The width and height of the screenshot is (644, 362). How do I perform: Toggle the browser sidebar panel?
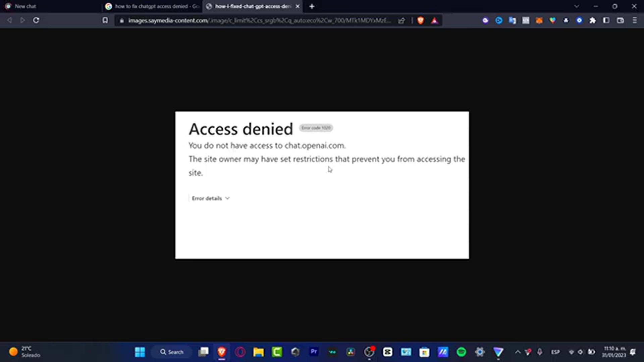[606, 20]
